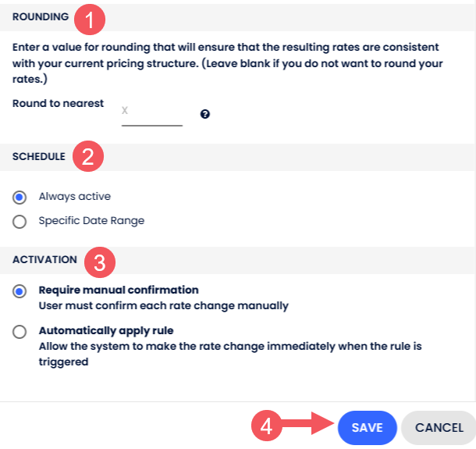The image size is (476, 449).
Task: Select the Always active radio button
Action: click(20, 197)
